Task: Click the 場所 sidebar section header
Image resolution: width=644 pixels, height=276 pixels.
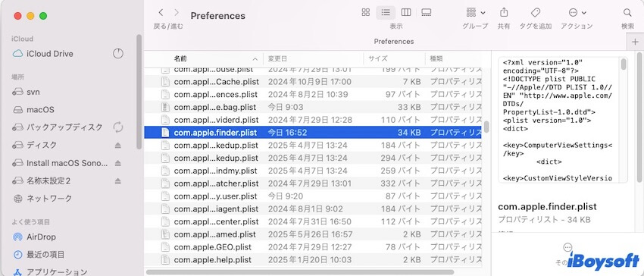Action: tap(17, 77)
